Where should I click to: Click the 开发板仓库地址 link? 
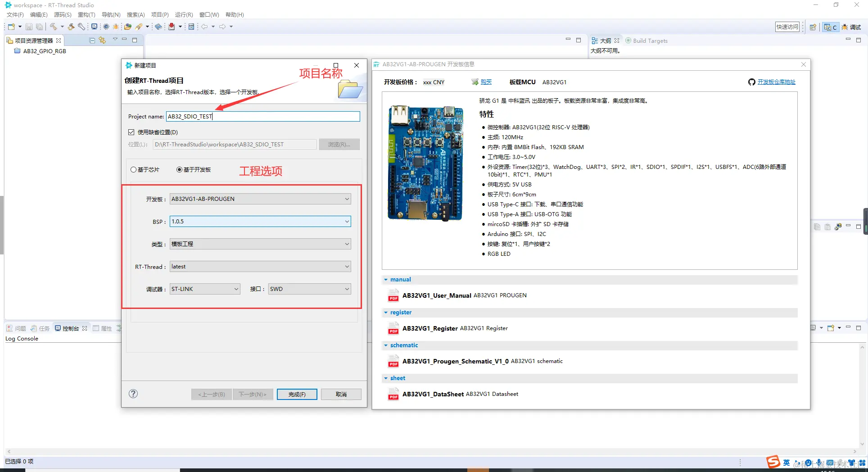pyautogui.click(x=777, y=82)
